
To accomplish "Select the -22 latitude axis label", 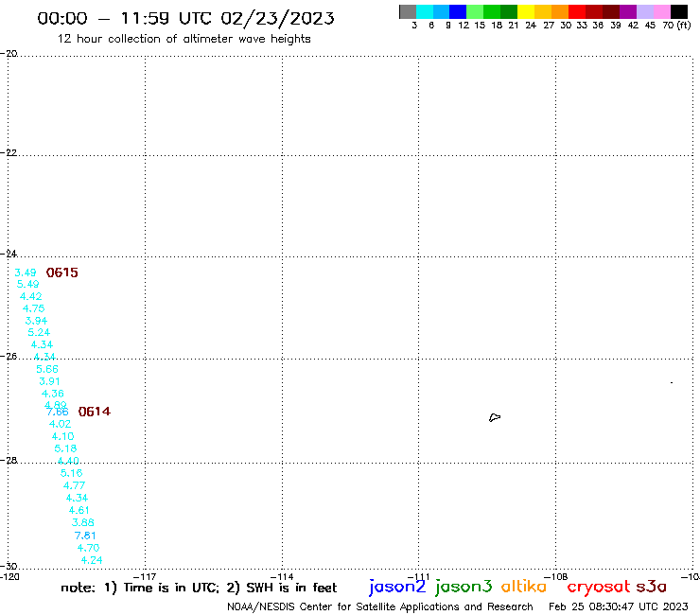I will point(9,152).
